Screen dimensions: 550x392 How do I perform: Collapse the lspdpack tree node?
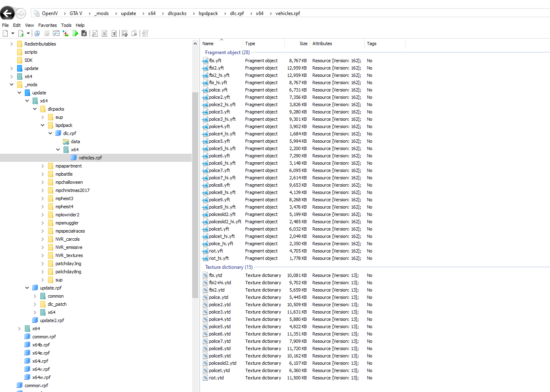[x=43, y=125]
